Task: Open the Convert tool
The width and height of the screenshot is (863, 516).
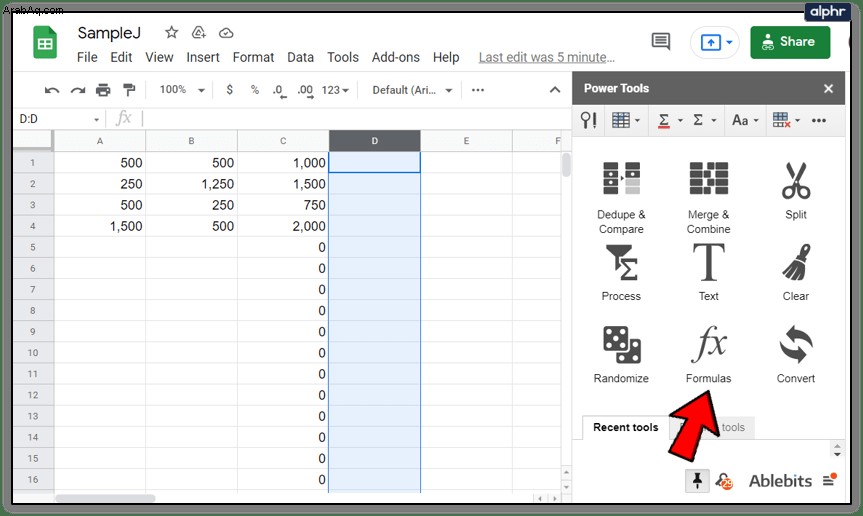Action: [x=796, y=354]
